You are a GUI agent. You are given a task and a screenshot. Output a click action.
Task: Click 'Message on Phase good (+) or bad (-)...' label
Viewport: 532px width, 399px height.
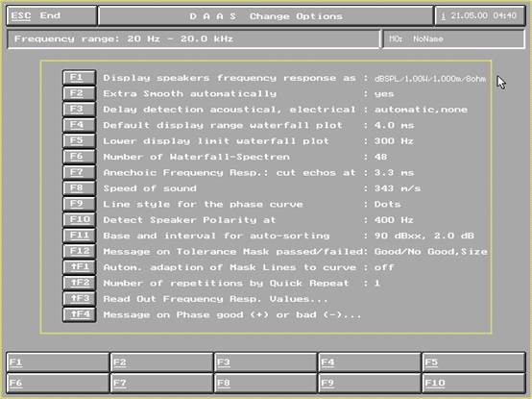(x=232, y=314)
